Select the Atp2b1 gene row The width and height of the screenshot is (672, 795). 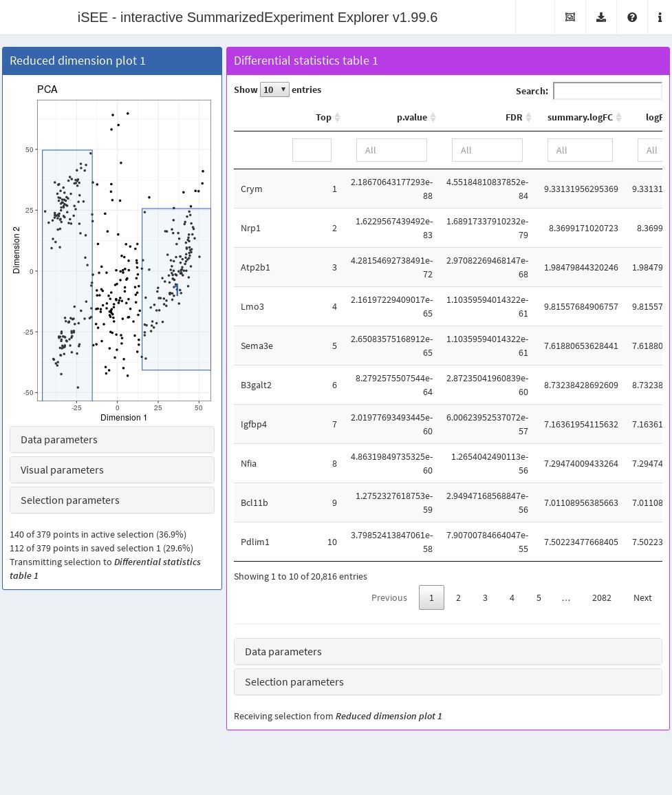pos(448,267)
